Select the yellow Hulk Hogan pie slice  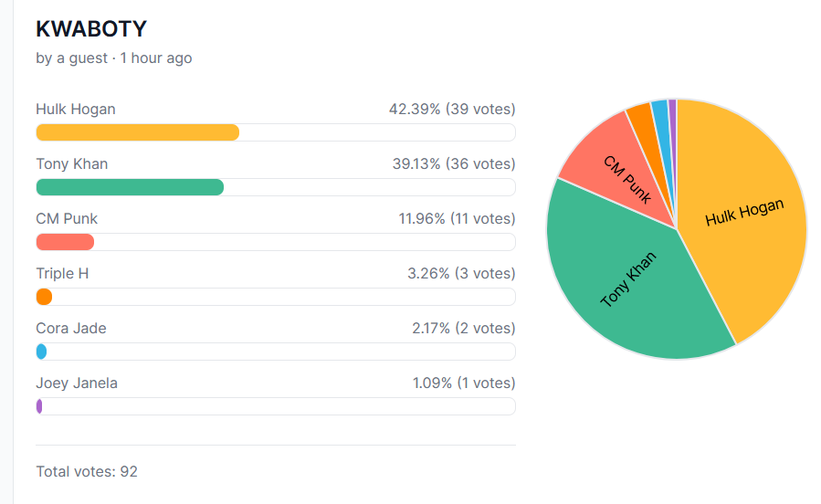point(744,219)
